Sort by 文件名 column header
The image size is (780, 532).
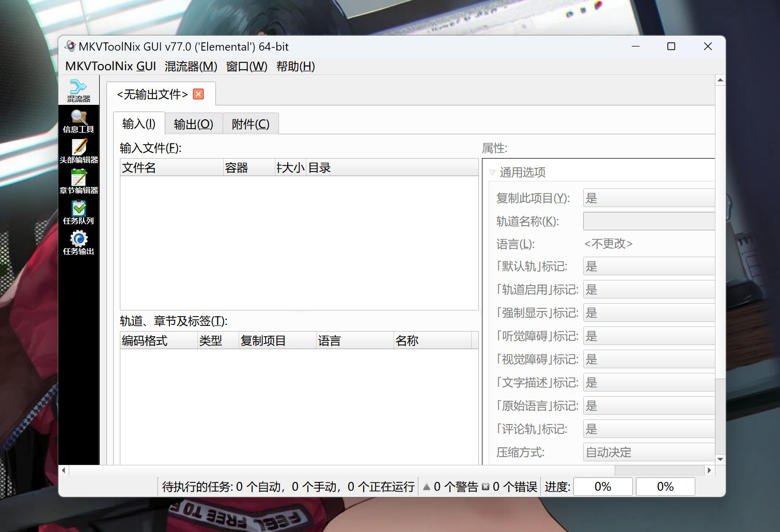pos(171,167)
